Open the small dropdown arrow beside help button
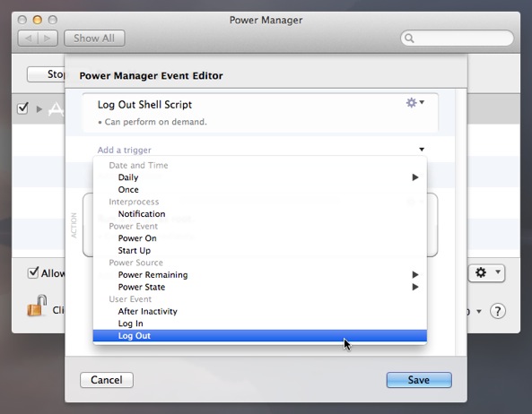 [x=479, y=311]
